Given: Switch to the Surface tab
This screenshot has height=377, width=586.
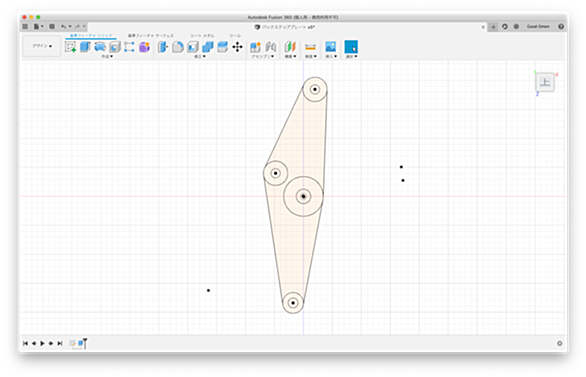Looking at the screenshot, I should point(151,35).
